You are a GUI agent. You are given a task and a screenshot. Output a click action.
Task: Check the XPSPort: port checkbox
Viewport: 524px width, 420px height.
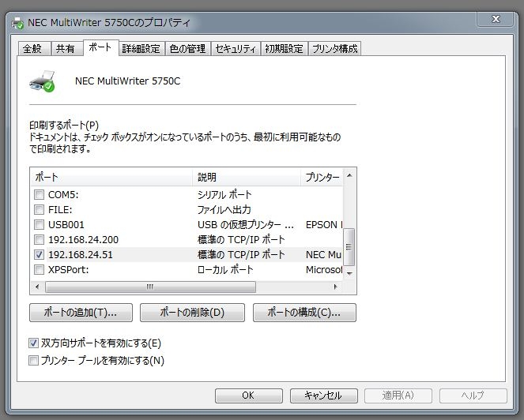[39, 269]
